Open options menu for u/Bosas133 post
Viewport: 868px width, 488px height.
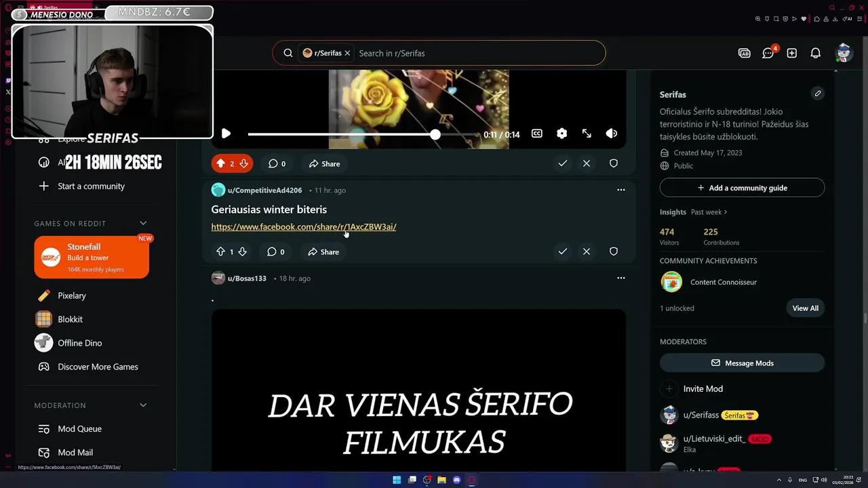click(620, 278)
